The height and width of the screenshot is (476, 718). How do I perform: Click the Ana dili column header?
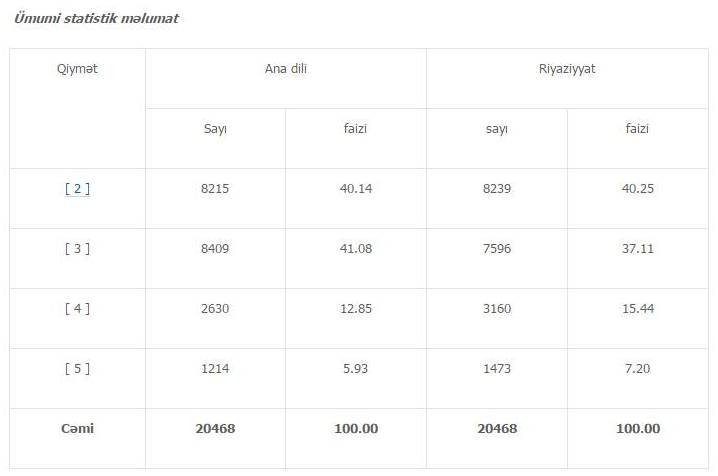click(286, 69)
